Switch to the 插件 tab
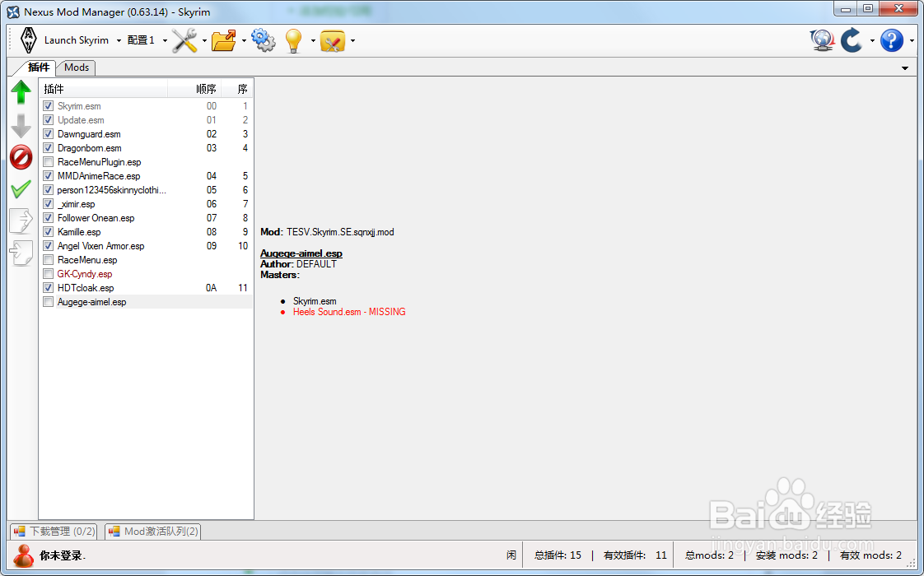924x576 pixels. tap(39, 67)
